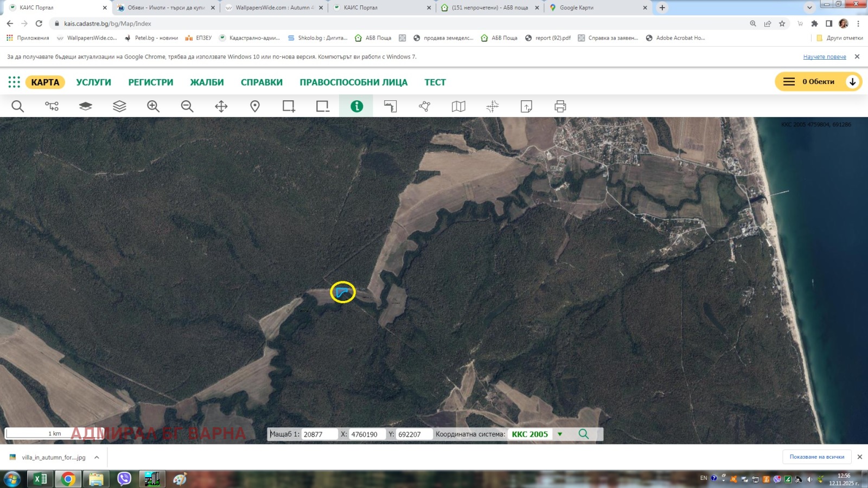This screenshot has height=488, width=868.
Task: Select the КАРТА tab
Action: [45, 82]
